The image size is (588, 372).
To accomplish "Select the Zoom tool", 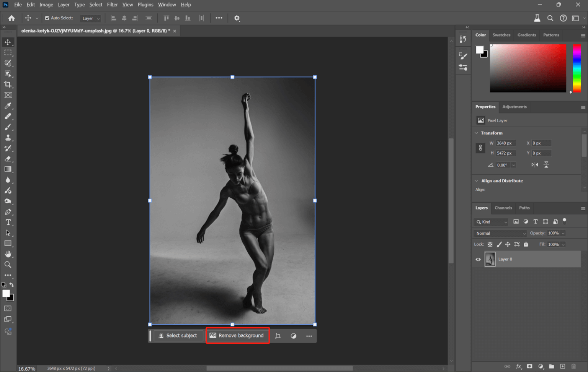I will 8,265.
